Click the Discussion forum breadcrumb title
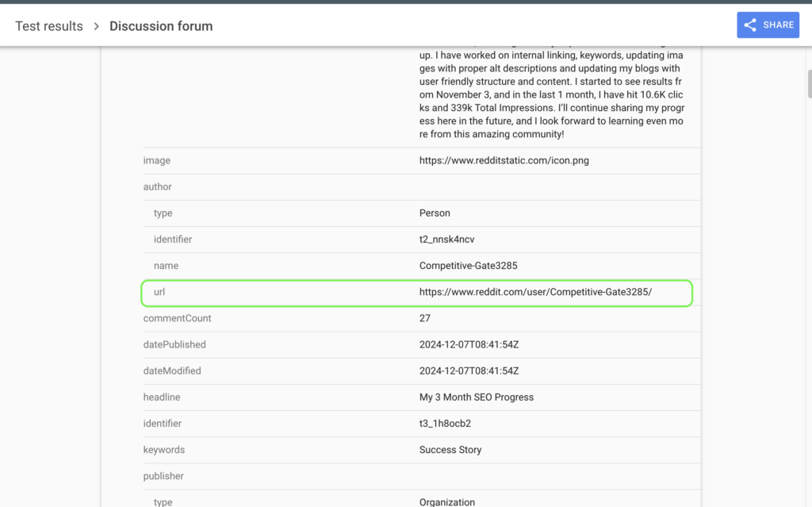The width and height of the screenshot is (812, 507). point(161,26)
